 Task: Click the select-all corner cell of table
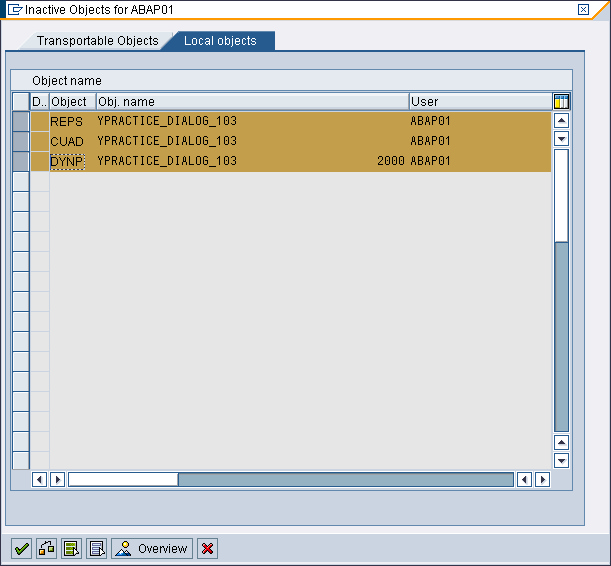tap(21, 101)
